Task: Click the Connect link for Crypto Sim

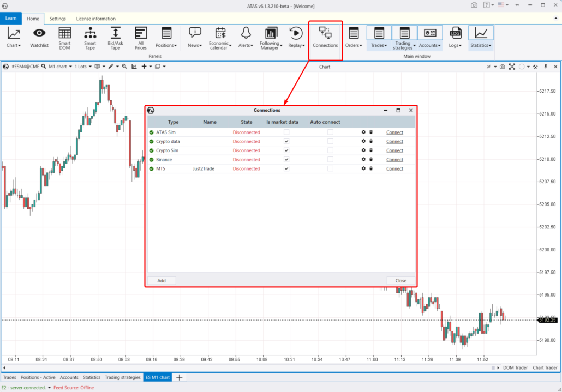Action: pos(394,150)
